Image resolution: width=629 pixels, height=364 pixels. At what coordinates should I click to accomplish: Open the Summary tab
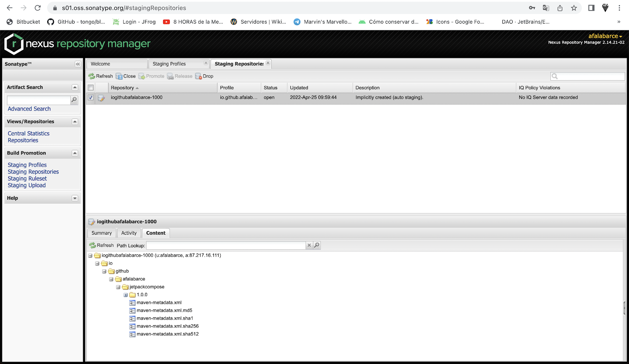[x=101, y=233]
